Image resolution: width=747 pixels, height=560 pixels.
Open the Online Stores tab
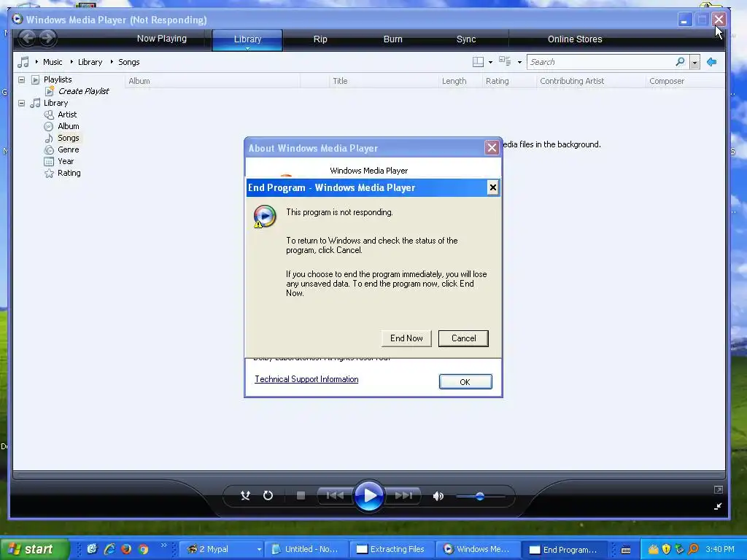coord(575,39)
